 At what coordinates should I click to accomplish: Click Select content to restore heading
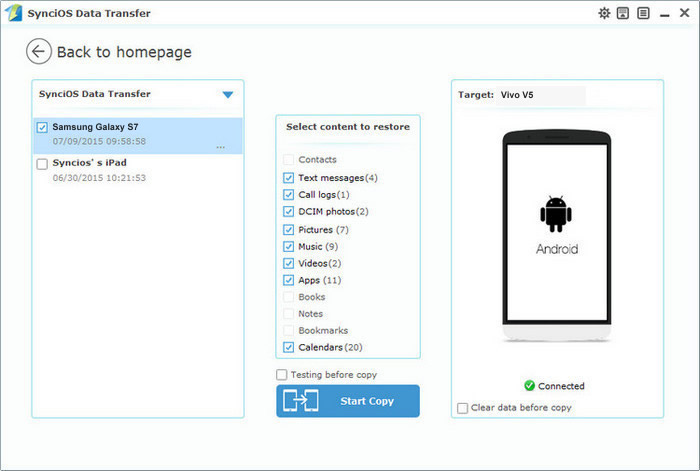348,127
